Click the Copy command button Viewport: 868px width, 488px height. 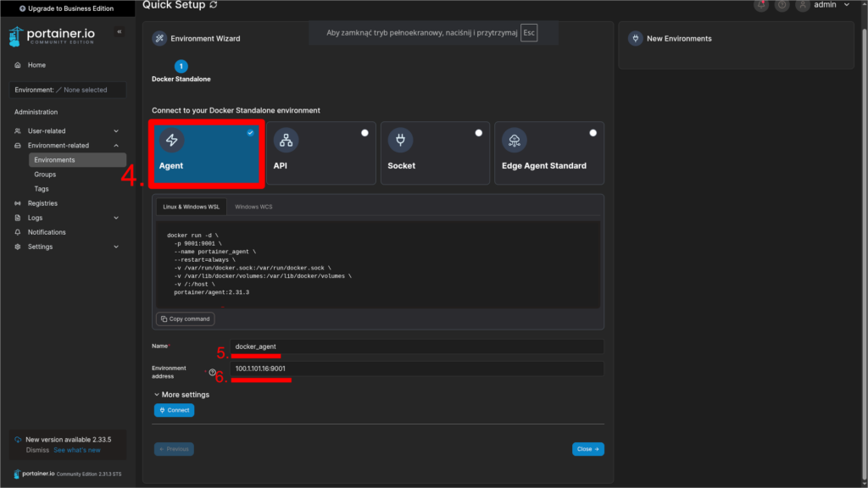pos(186,319)
